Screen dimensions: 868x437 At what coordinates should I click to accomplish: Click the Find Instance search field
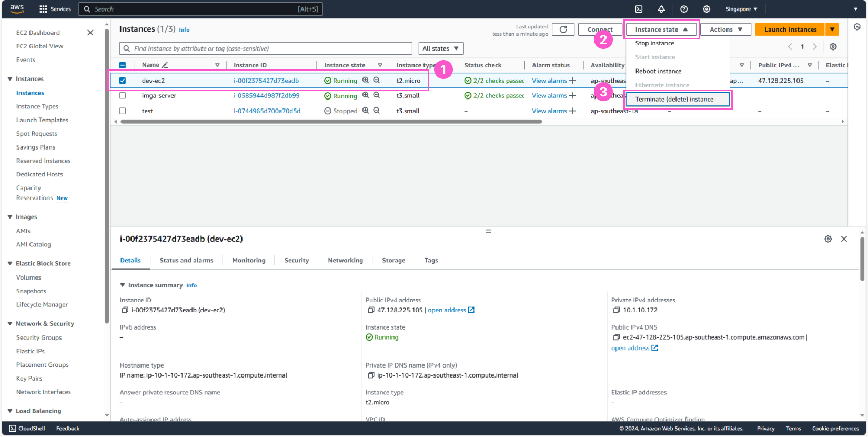coord(266,48)
